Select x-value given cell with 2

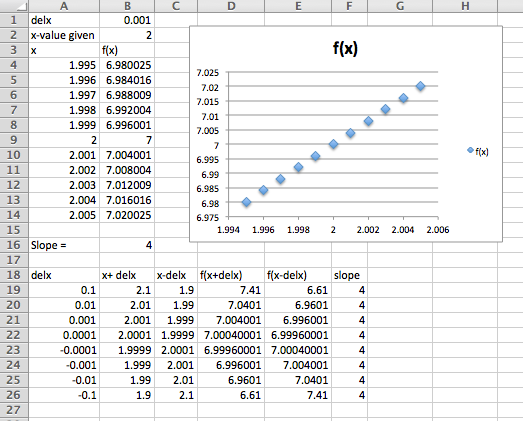127,35
